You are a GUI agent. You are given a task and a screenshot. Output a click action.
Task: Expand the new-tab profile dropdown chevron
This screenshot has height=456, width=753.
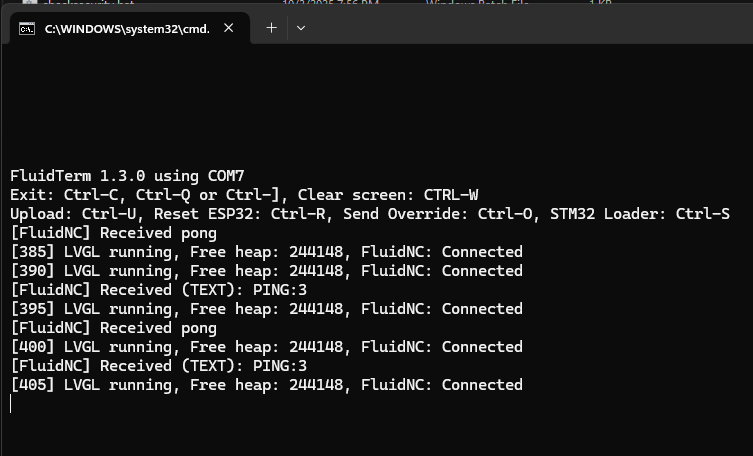coord(300,28)
